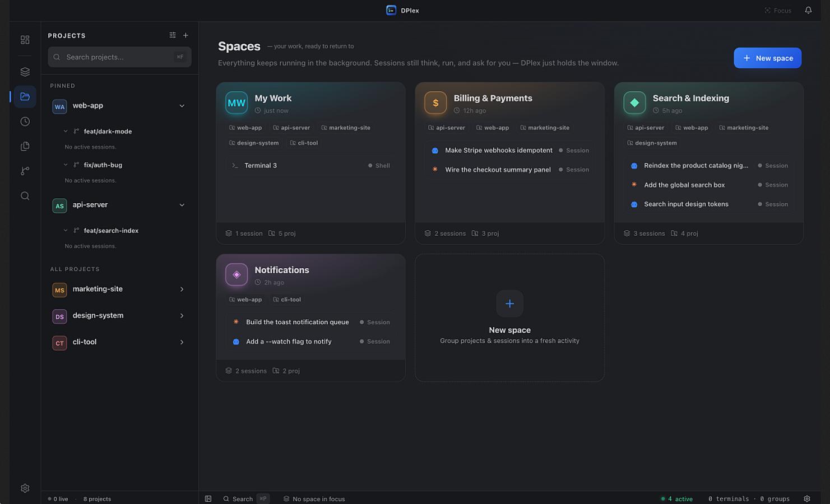
Task: Open the Terminal 3 shell row
Action: coord(310,165)
